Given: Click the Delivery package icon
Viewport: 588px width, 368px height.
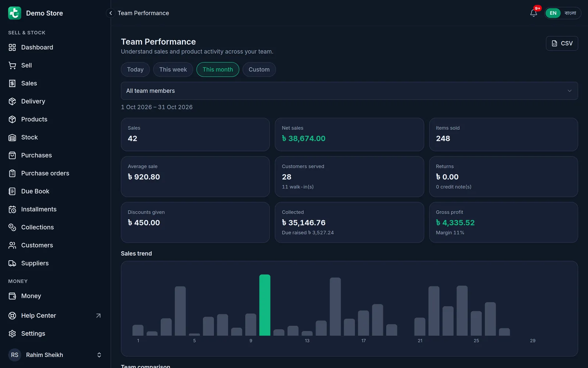Looking at the screenshot, I should tap(12, 102).
